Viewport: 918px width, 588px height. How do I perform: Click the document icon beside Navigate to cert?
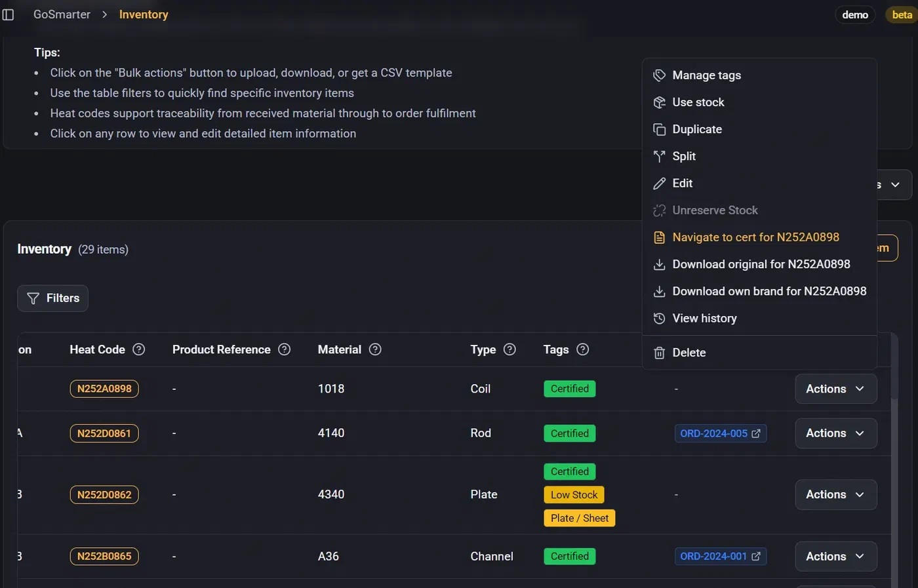(x=660, y=237)
